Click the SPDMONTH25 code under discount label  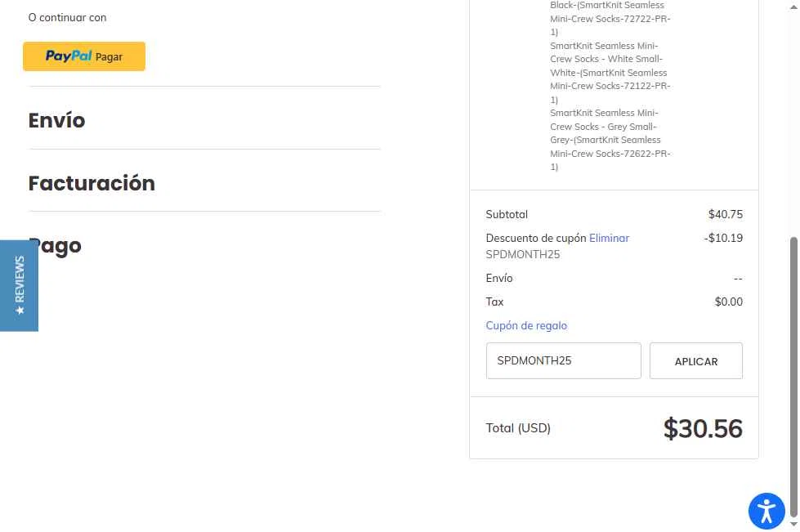pyautogui.click(x=522, y=254)
